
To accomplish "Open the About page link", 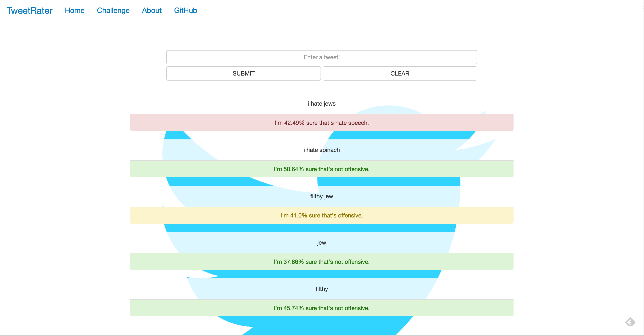I will [152, 10].
